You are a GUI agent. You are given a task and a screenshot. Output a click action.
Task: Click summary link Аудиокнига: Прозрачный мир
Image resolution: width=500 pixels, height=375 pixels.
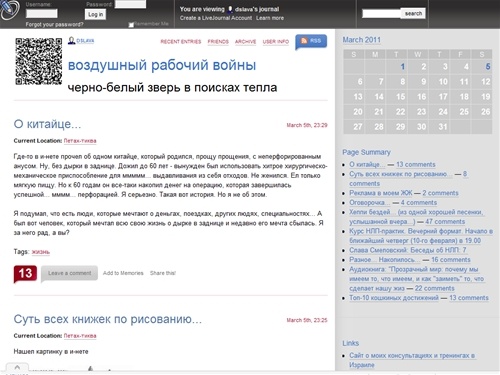pyautogui.click(x=416, y=279)
